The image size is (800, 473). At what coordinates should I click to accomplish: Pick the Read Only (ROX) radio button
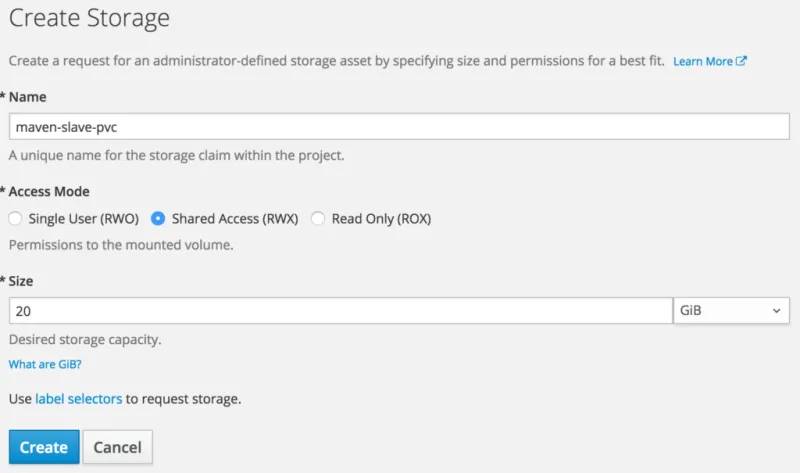[x=318, y=218]
